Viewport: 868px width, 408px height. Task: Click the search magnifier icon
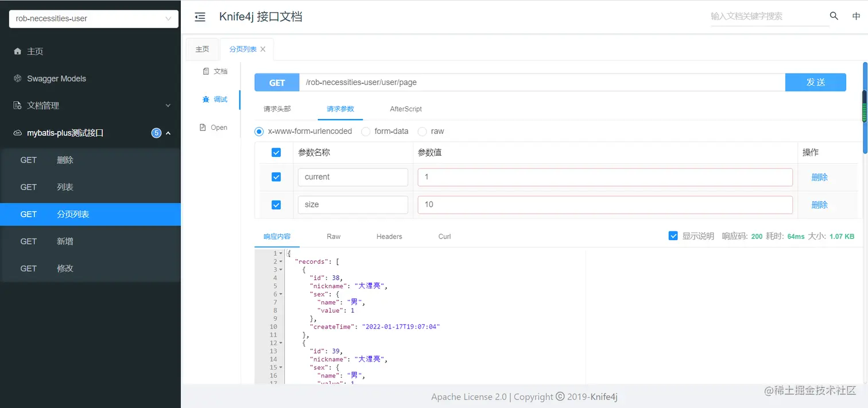click(834, 16)
